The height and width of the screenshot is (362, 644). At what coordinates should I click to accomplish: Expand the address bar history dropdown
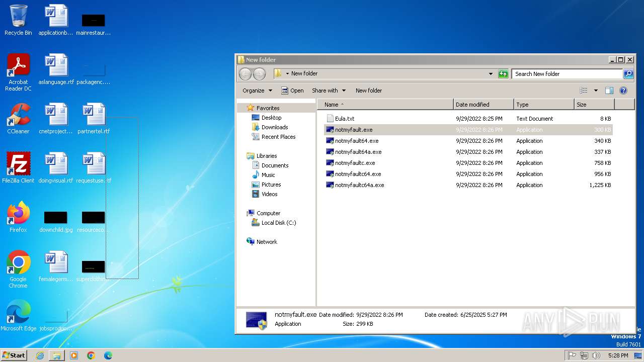tap(491, 74)
